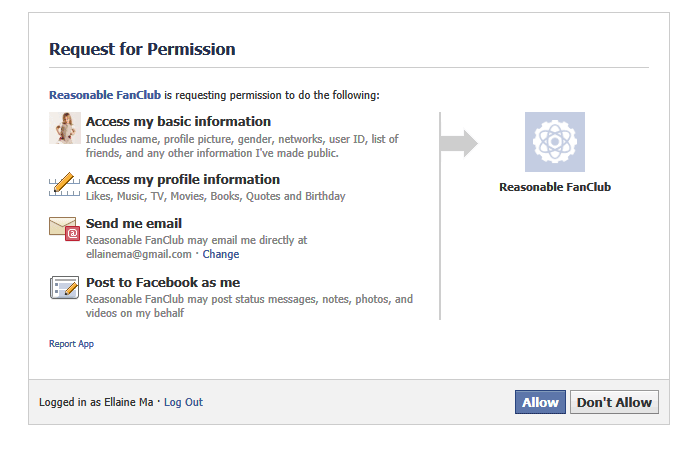Select the Access my basic information heading
This screenshot has height=451, width=696.
coord(178,122)
